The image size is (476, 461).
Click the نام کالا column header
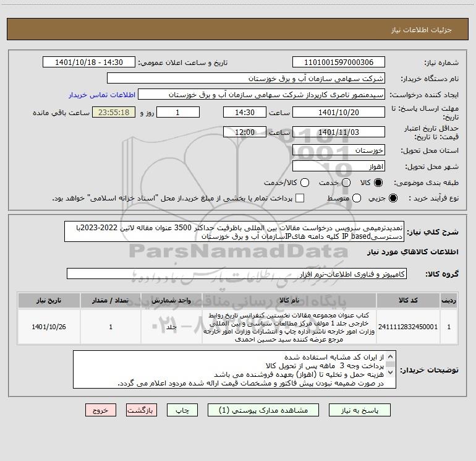click(x=289, y=301)
